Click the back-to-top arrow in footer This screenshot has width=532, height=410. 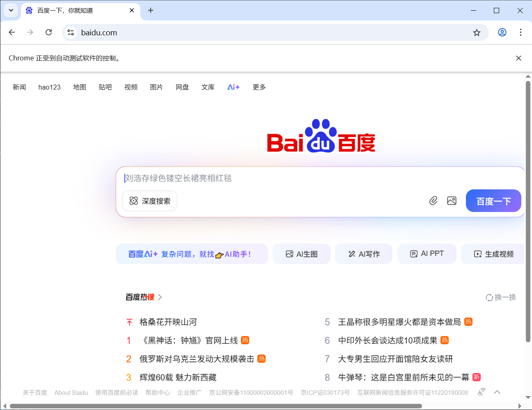click(x=497, y=392)
